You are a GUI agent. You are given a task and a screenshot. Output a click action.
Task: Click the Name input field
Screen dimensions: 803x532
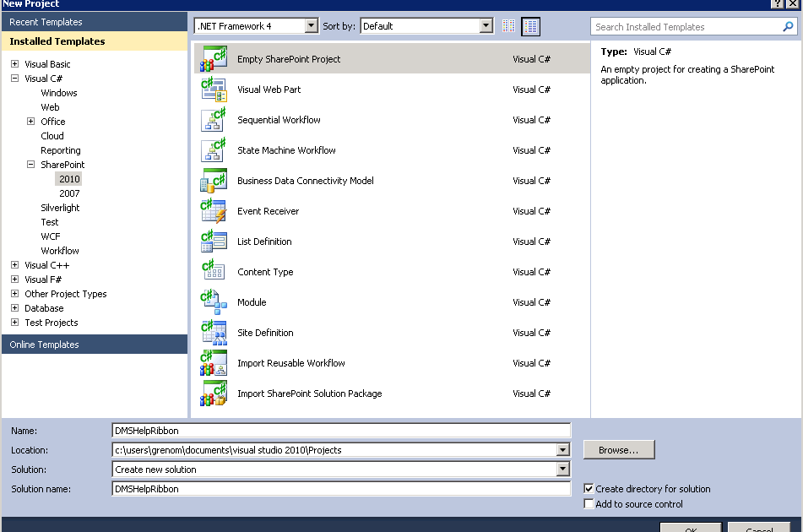[x=341, y=431]
